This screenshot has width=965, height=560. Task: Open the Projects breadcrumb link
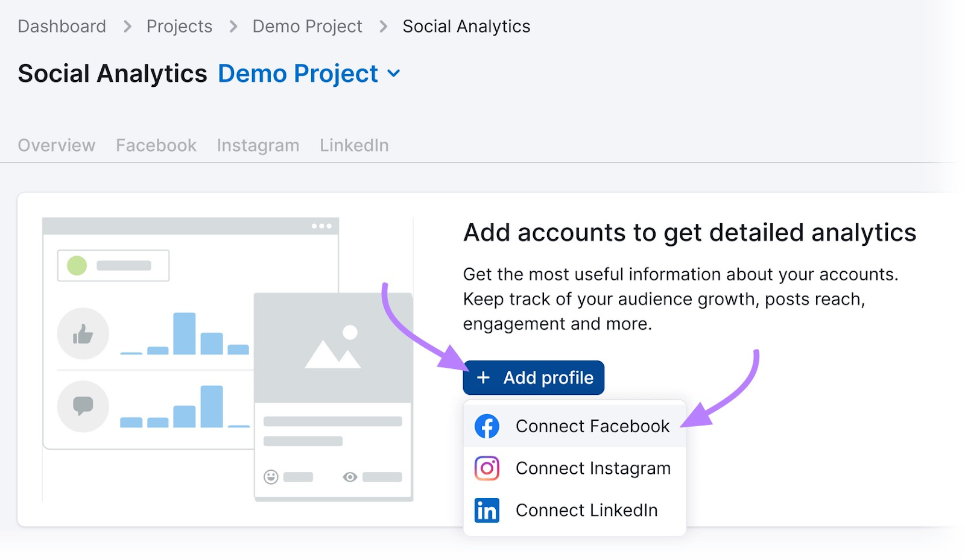179,26
